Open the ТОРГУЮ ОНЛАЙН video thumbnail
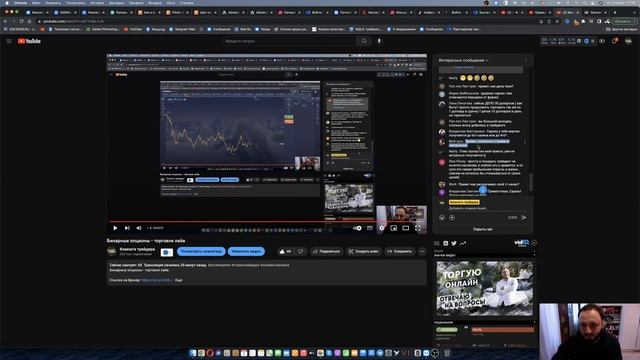640x360 pixels. pos(484,289)
